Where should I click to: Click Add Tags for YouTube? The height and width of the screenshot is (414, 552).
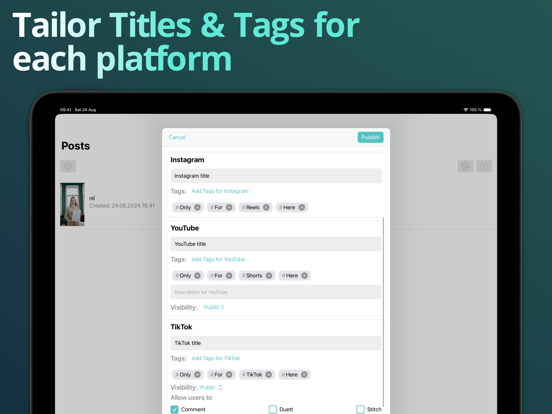pyautogui.click(x=218, y=259)
